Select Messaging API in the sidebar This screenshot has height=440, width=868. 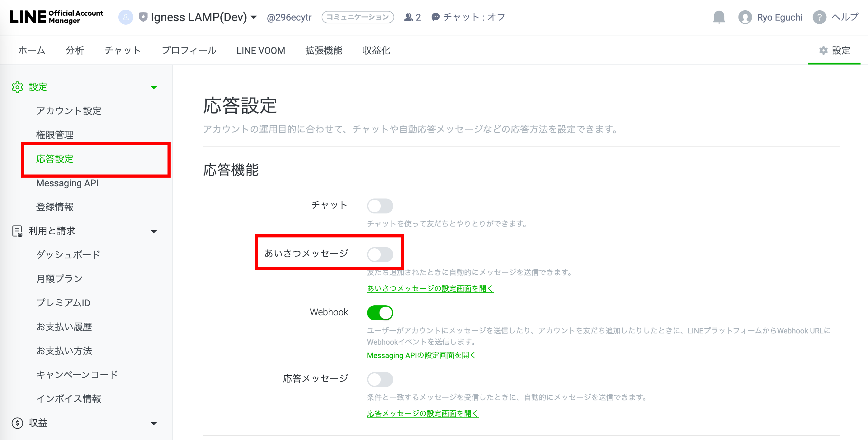pyautogui.click(x=67, y=183)
